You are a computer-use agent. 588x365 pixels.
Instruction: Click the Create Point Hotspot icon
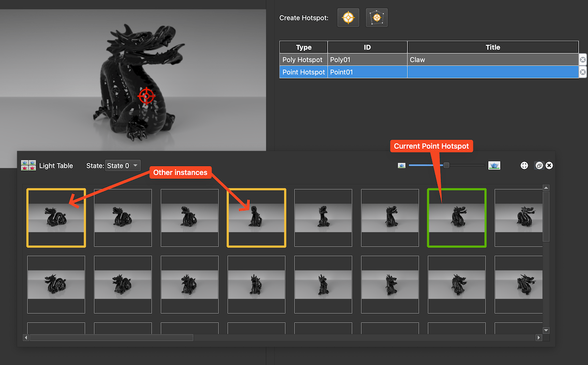(x=348, y=18)
